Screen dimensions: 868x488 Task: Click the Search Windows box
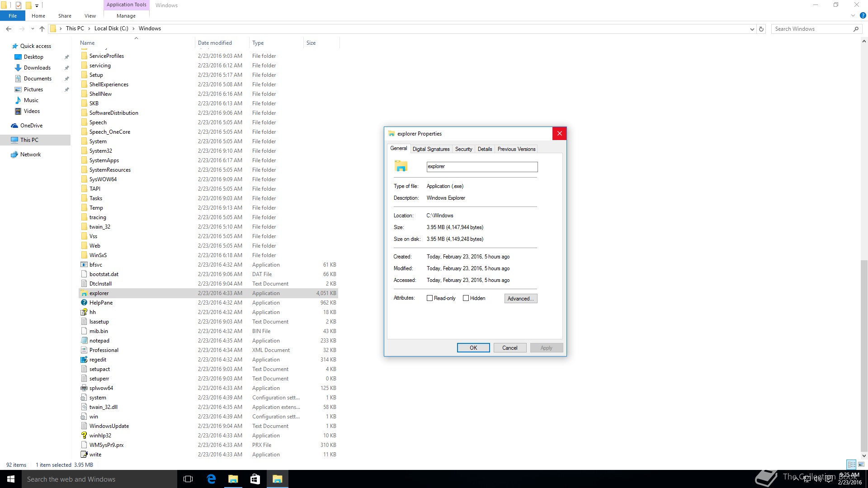tap(812, 29)
